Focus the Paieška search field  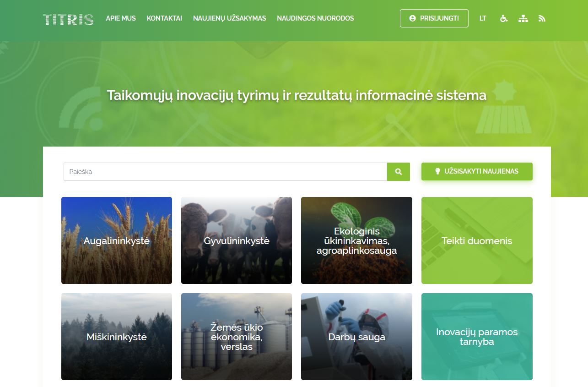[225, 172]
